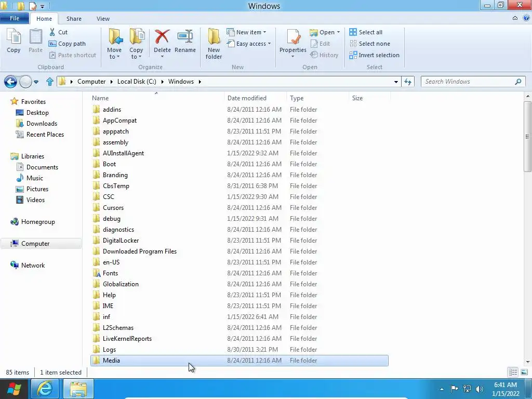Expand the Open button dropdown arrow
This screenshot has width=532, height=399.
coord(338,32)
